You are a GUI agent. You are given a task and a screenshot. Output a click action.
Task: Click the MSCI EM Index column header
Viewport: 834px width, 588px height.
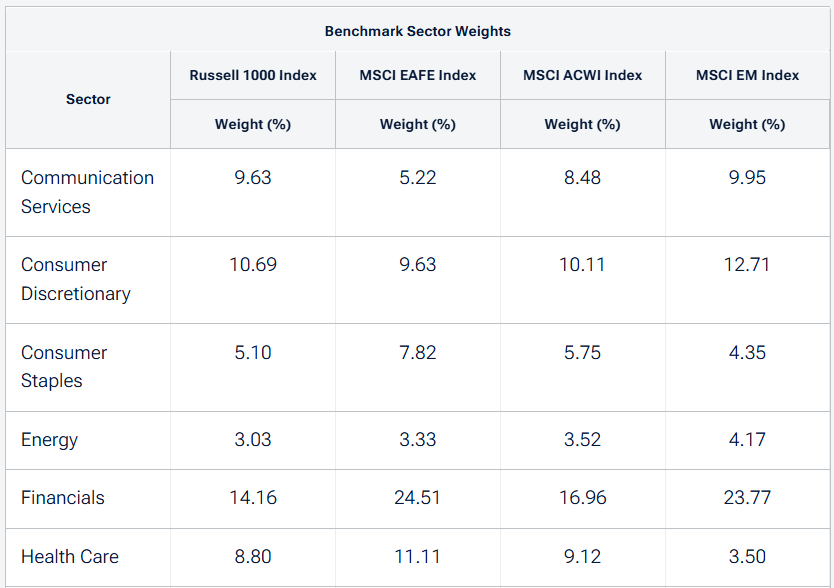click(x=747, y=75)
